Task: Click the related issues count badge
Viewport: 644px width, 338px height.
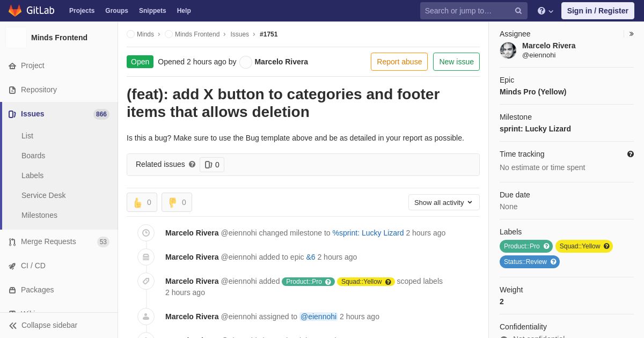Action: tap(212, 165)
